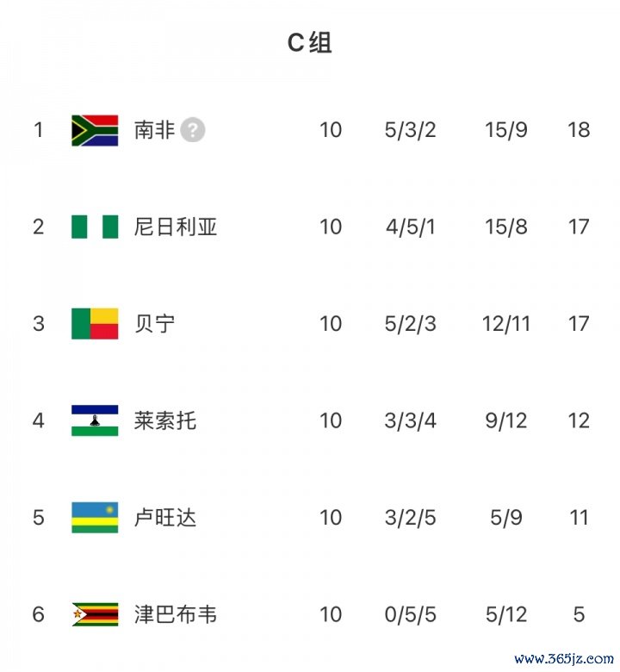Click the www.365jz.com watermark link
620x672 pixels.
pyautogui.click(x=564, y=659)
